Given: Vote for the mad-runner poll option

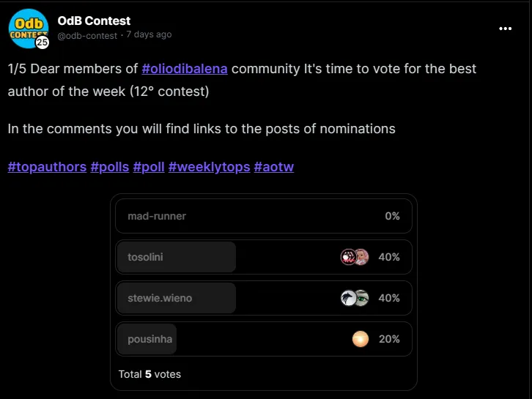Looking at the screenshot, I should coord(264,216).
